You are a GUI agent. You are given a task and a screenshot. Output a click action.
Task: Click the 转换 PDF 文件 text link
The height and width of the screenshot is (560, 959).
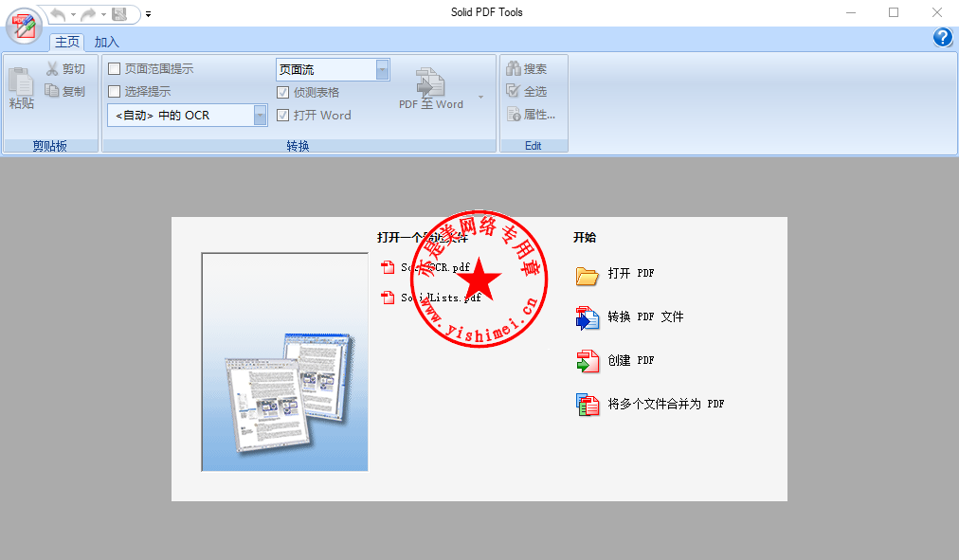646,316
